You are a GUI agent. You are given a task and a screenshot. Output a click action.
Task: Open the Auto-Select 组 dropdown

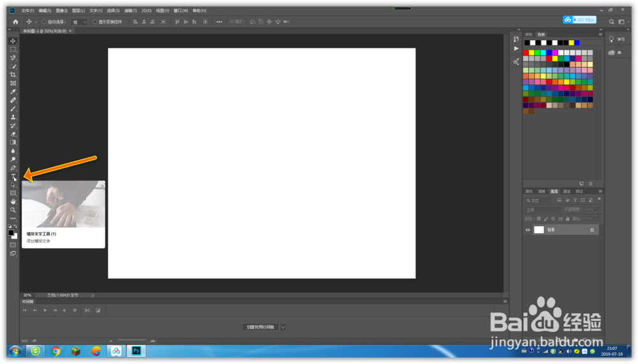coord(79,22)
